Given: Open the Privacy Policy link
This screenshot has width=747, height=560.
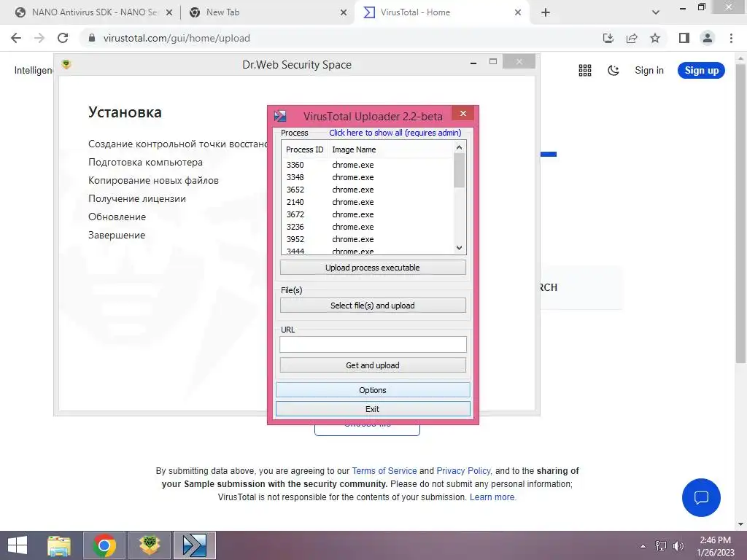Looking at the screenshot, I should click(463, 471).
